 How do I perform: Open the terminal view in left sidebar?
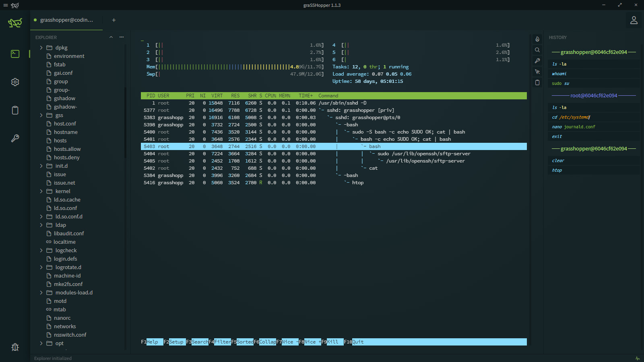pyautogui.click(x=15, y=54)
